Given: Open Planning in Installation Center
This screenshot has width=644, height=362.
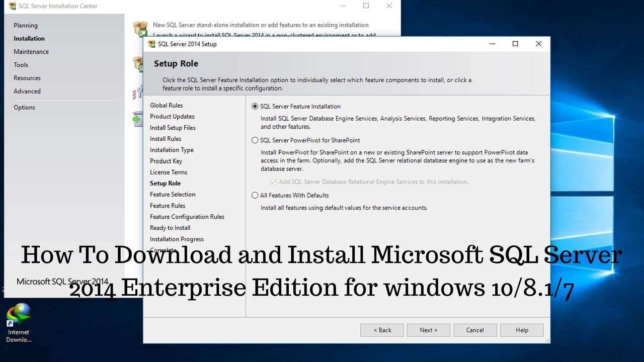Looking at the screenshot, I should point(26,25).
